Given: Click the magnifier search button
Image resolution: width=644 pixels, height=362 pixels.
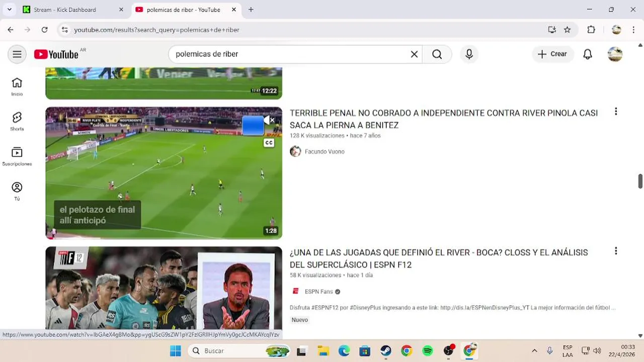Looking at the screenshot, I should click(x=437, y=54).
